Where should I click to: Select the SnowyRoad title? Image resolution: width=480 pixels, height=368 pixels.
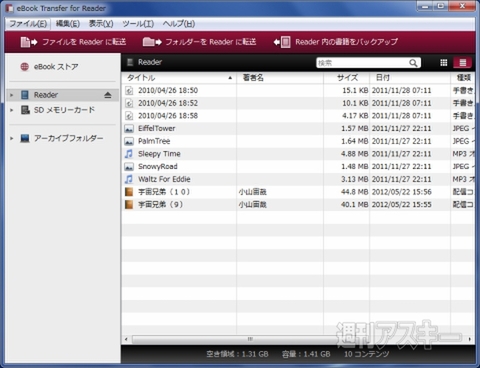tap(158, 167)
